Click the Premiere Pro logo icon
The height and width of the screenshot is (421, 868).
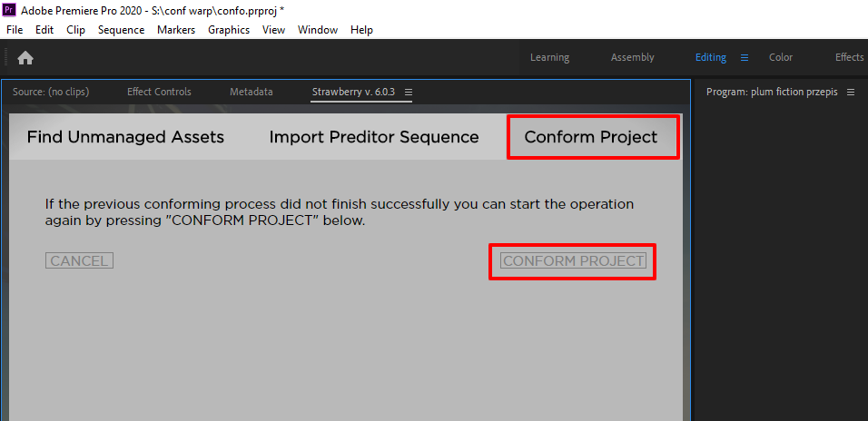[x=10, y=9]
